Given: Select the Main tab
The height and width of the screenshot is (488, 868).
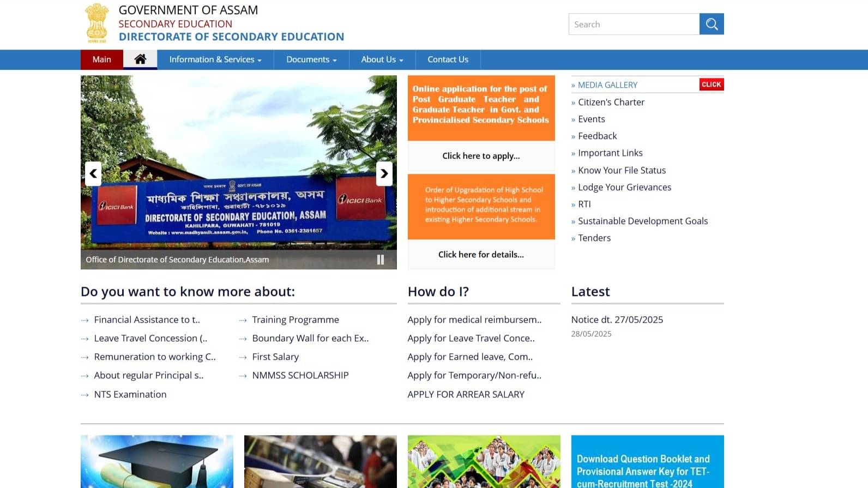Looking at the screenshot, I should (102, 59).
